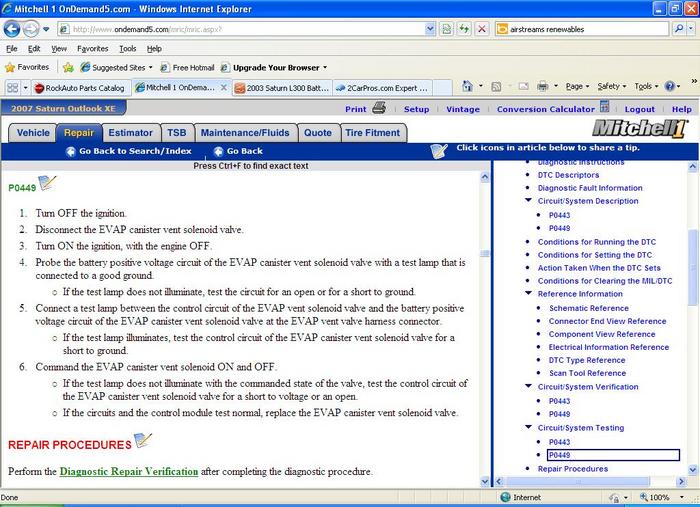Open the Page command dropdown

577,87
